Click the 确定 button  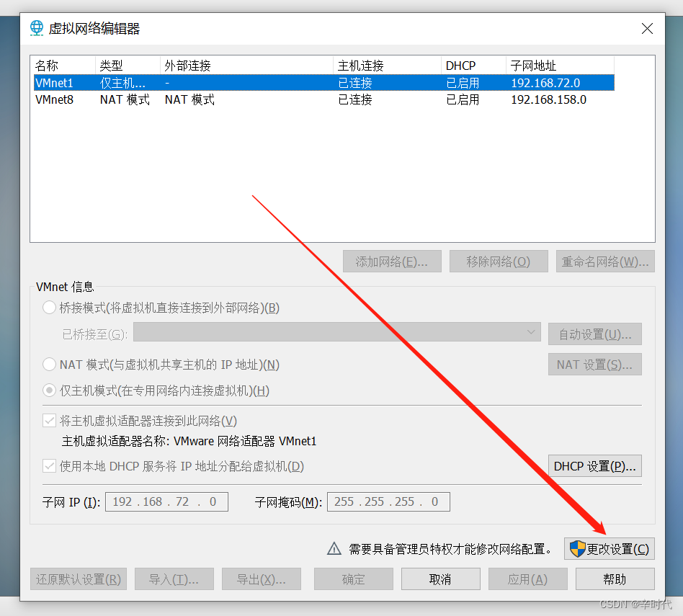(x=354, y=579)
